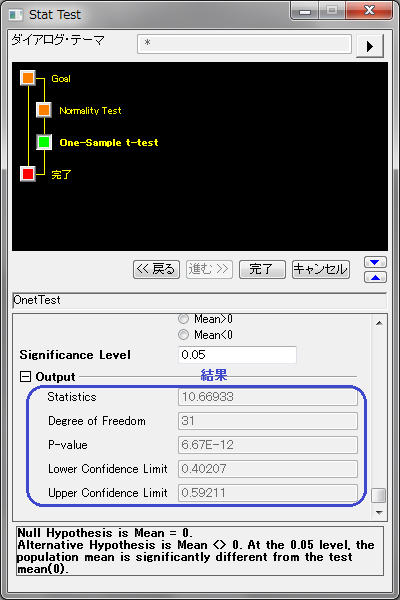Click the ダイアログ・テーマ input field
400x600 pixels.
244,44
